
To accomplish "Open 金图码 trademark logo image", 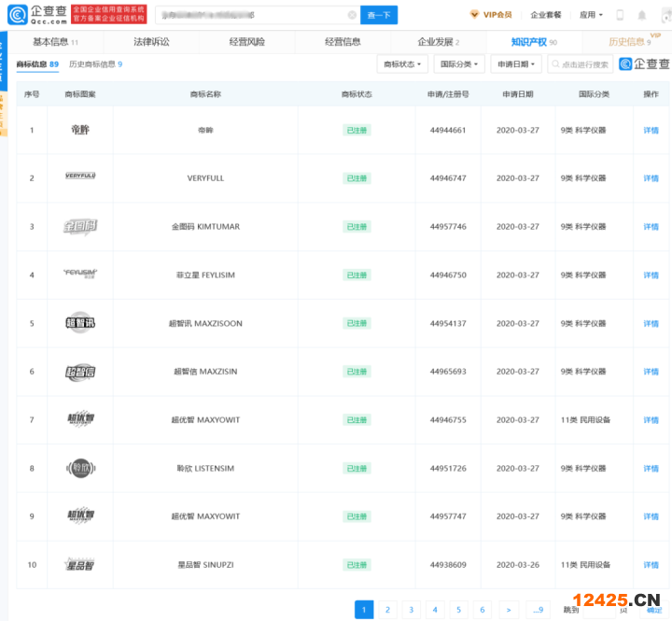I will 80,226.
